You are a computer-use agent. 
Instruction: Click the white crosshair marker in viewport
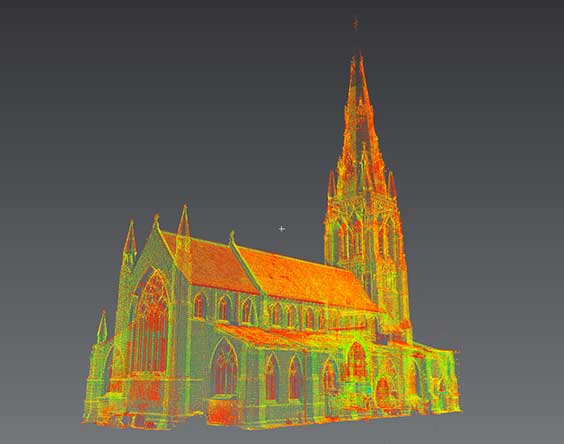(x=282, y=228)
